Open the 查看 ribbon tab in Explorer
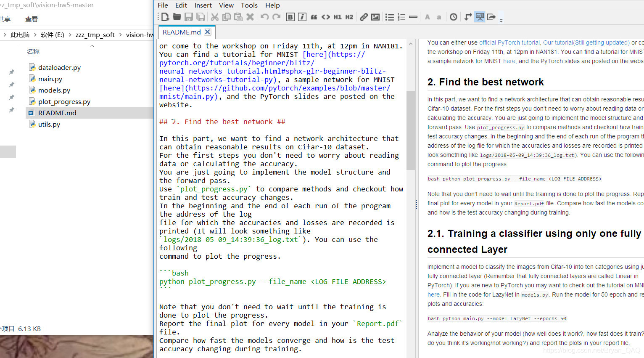 (x=32, y=19)
